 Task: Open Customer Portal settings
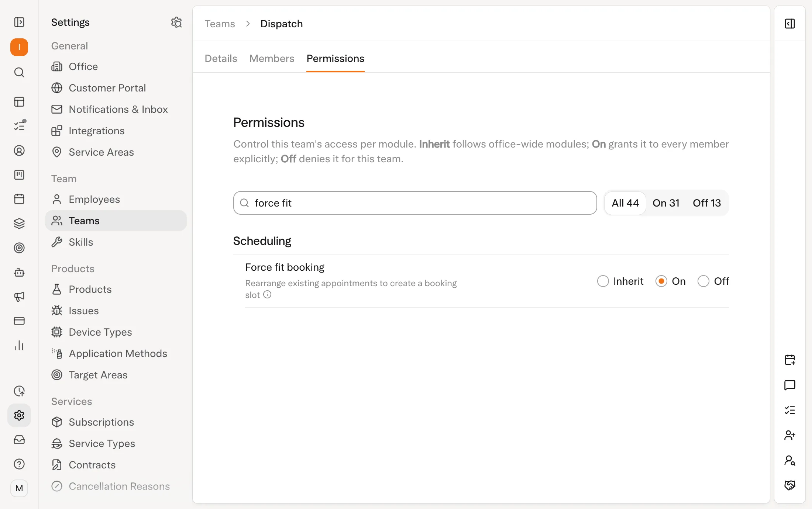[x=116, y=88]
